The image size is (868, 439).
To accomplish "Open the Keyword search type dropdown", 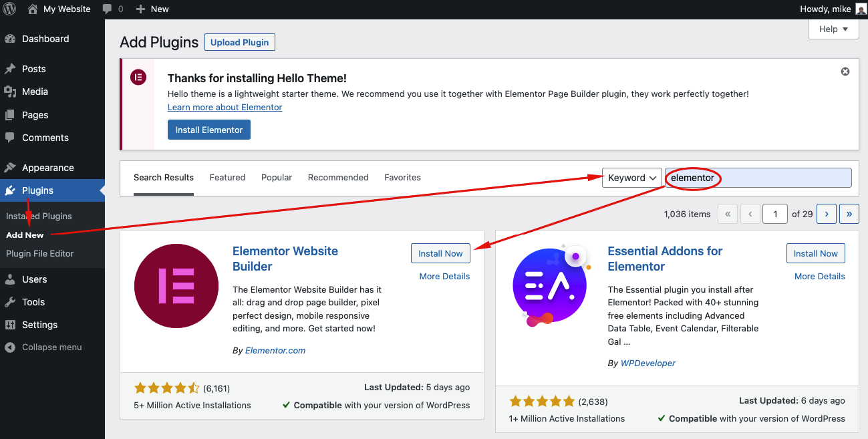I will 632,178.
